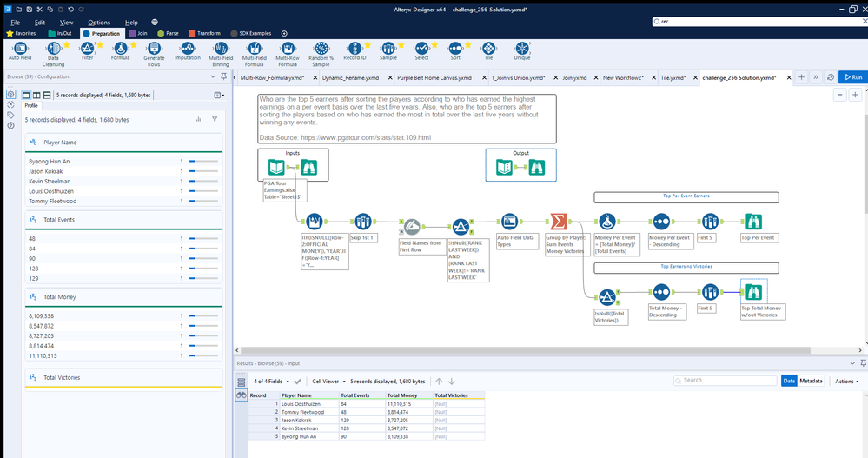Run the workflow
The height and width of the screenshot is (458, 868).
click(x=853, y=77)
